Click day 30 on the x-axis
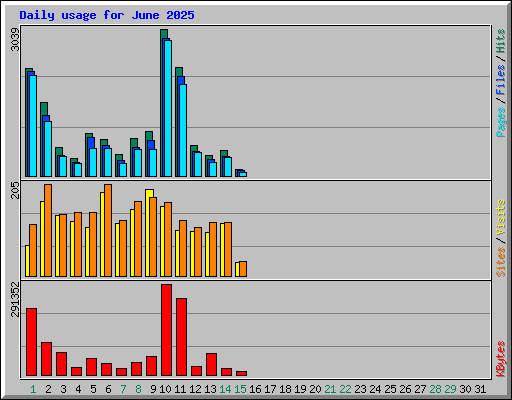 click(465, 389)
